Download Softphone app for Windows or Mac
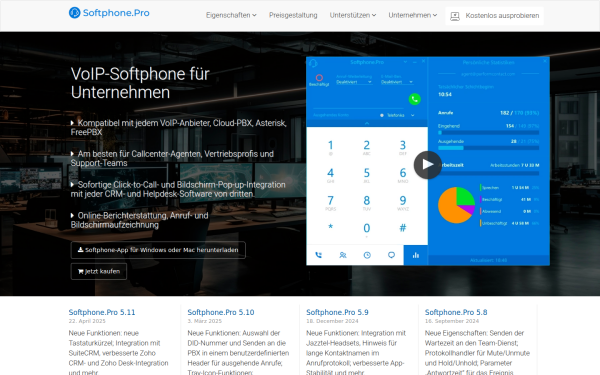The width and height of the screenshot is (600, 375). [158, 250]
